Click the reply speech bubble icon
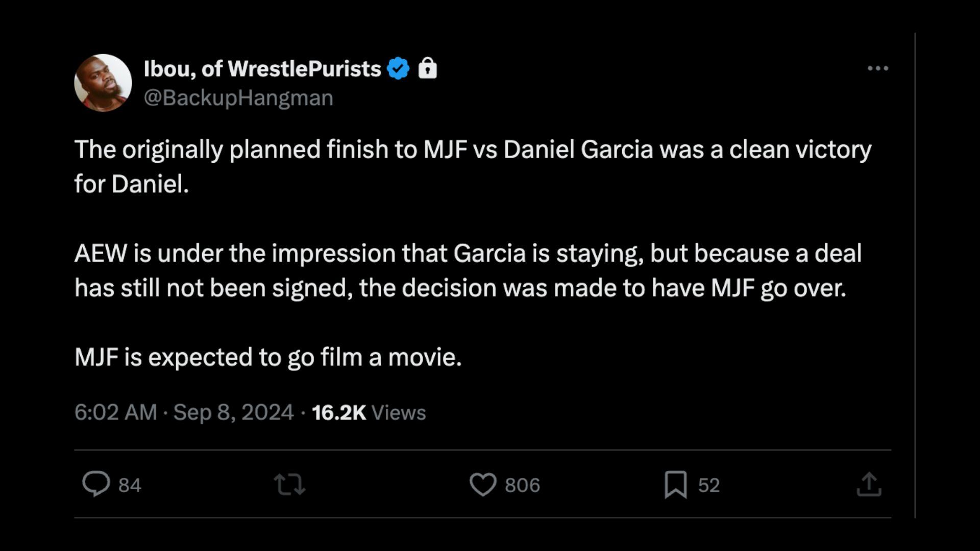This screenshot has width=980, height=551. 96,484
